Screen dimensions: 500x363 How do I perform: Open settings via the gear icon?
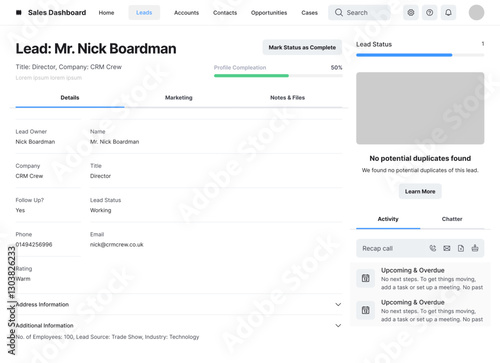click(411, 13)
